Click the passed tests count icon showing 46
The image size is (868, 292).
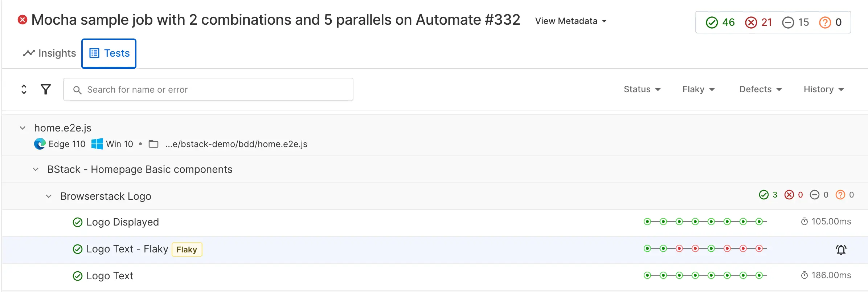coord(712,23)
